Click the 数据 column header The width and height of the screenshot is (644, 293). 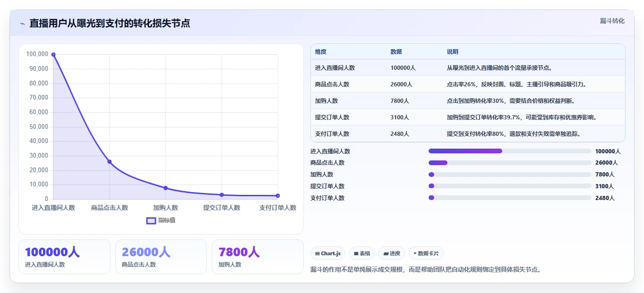click(x=396, y=52)
